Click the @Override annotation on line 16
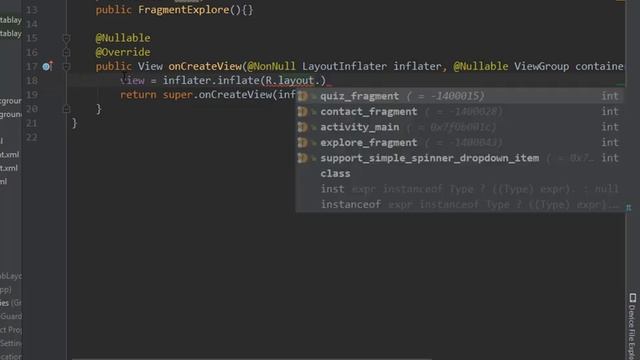 (123, 52)
